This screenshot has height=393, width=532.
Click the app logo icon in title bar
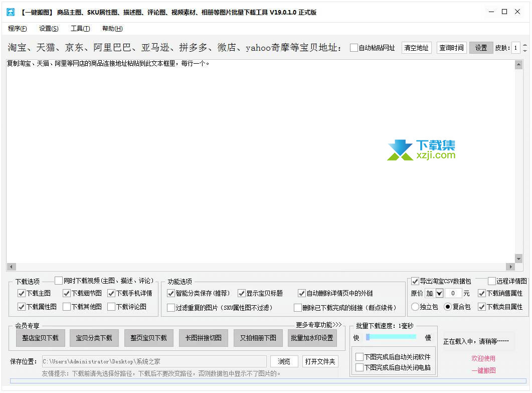[x=11, y=12]
